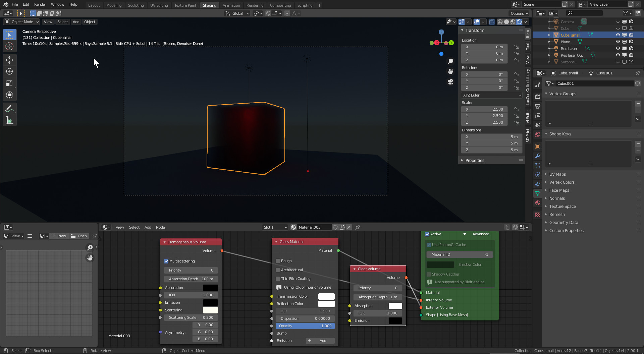Click the Absorption Depth field in Clear Volume
Screen dimensions: 644x354
378,297
